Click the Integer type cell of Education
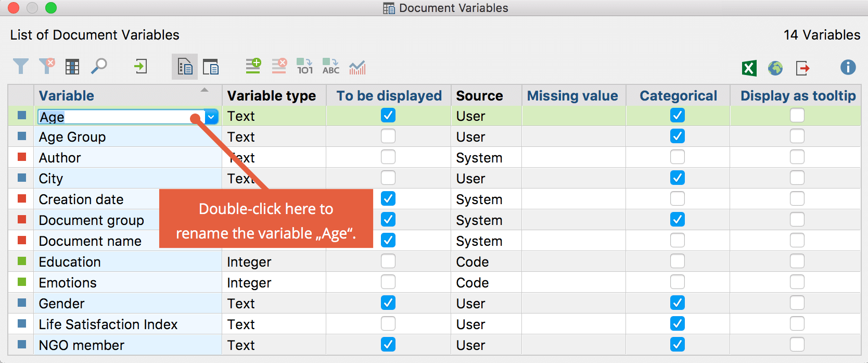 pos(274,261)
